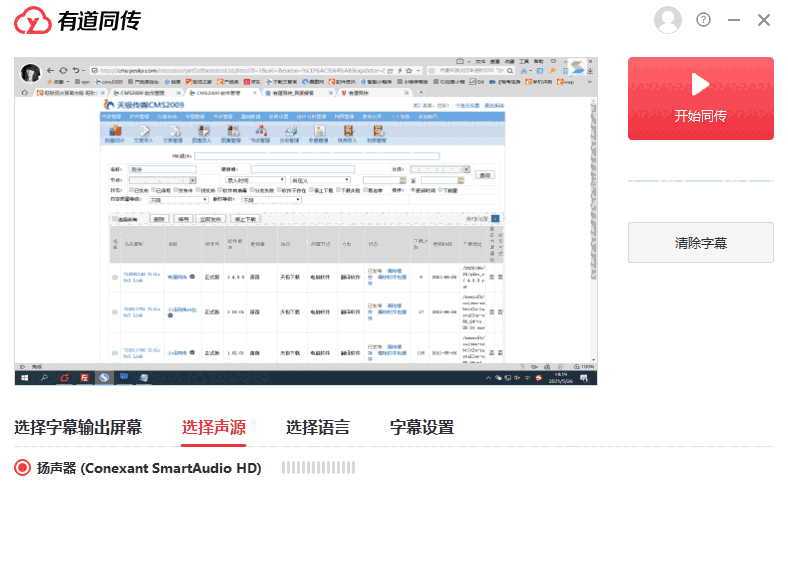
Task: Switch to the 选择字幕输出屏幕 tab
Action: (78, 428)
